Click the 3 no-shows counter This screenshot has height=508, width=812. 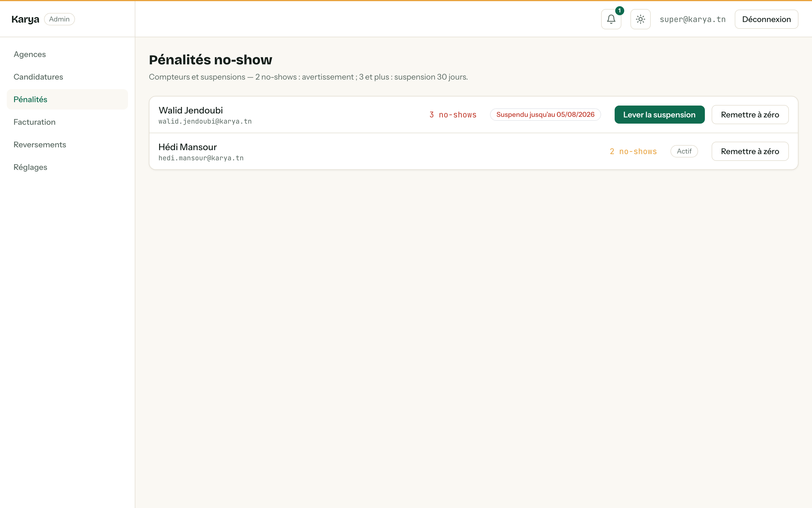click(x=453, y=115)
